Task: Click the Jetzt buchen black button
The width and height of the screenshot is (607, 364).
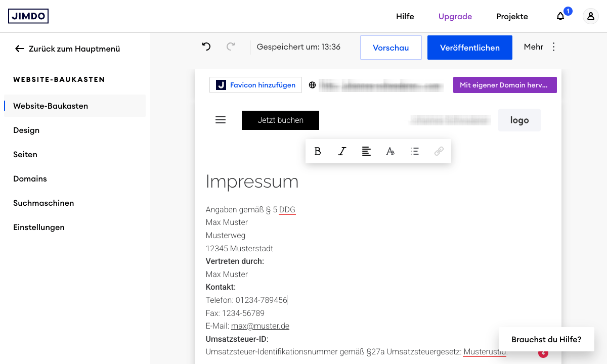Action: coord(280,120)
